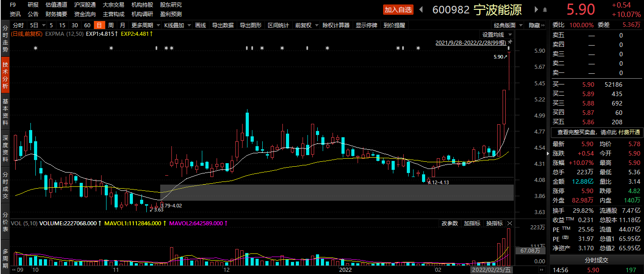Viewport: 644px width, 274px height.
Task: Click the 2021/9/28-2022/2/28 date range link
Action: click(x=471, y=43)
